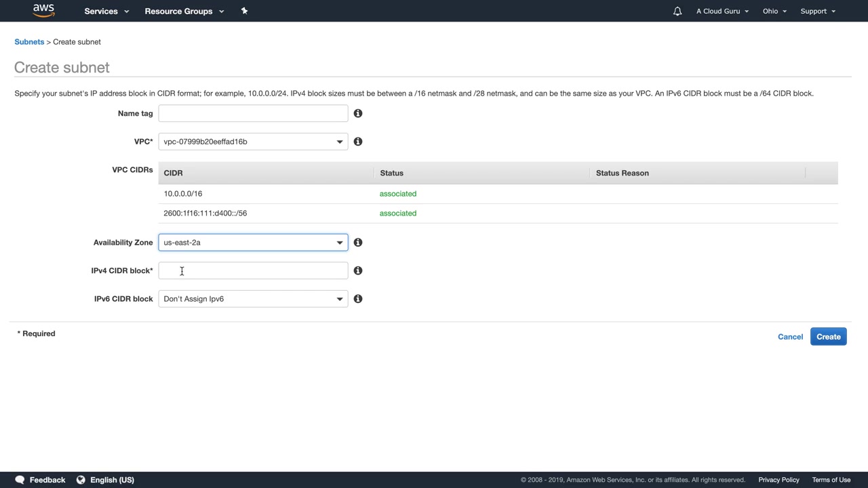Click the info icon next to VPC
The height and width of the screenshot is (488, 868).
(358, 142)
